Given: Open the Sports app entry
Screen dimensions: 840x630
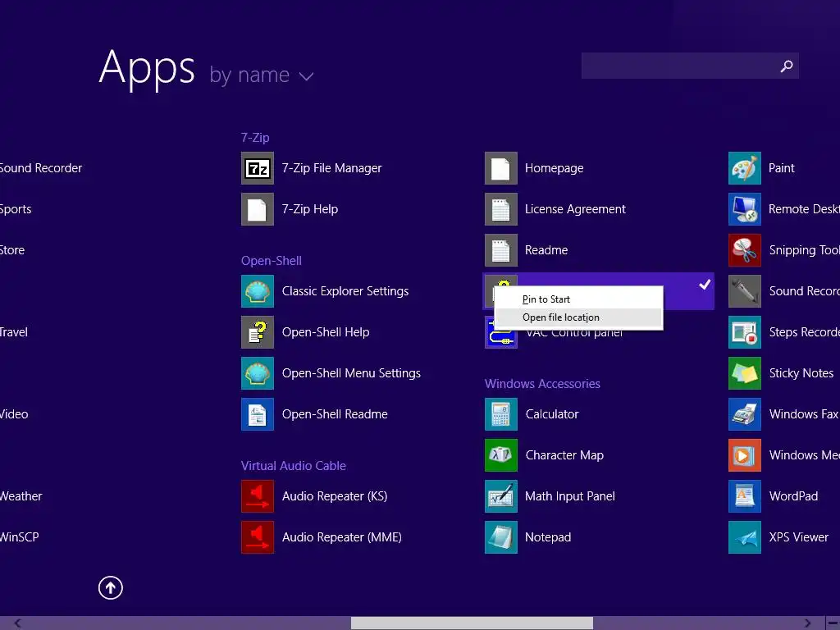Looking at the screenshot, I should pyautogui.click(x=16, y=209).
